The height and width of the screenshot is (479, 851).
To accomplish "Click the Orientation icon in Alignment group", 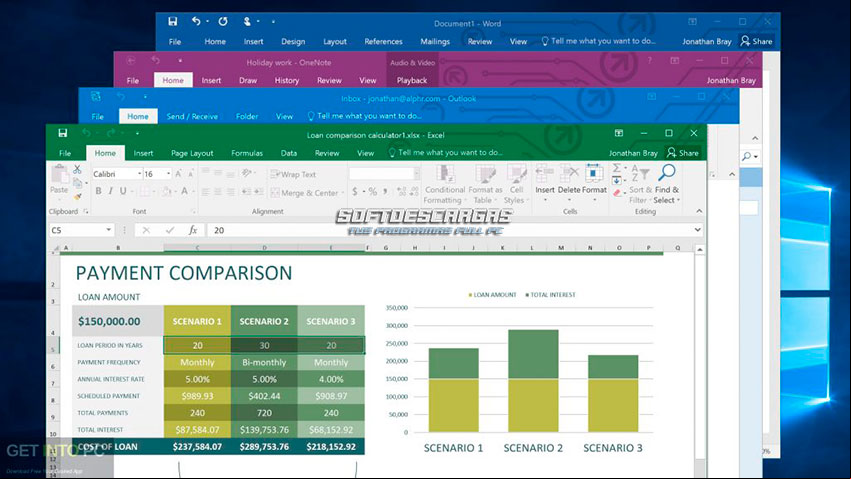I will pos(247,173).
